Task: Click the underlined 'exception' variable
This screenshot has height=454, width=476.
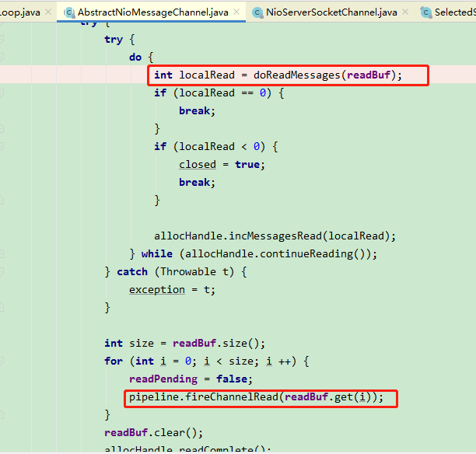Action: pos(157,289)
